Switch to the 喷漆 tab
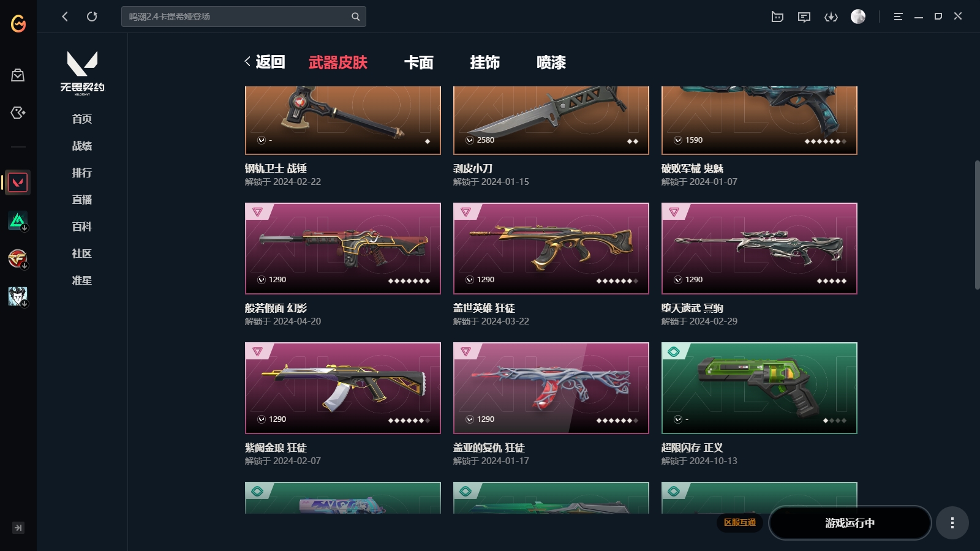The width and height of the screenshot is (980, 551). coord(551,62)
